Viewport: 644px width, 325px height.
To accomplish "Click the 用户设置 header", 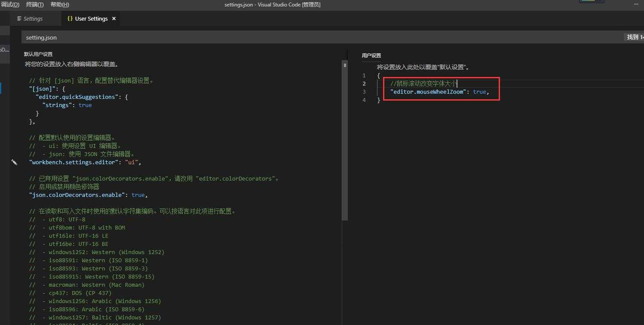I will [x=371, y=55].
